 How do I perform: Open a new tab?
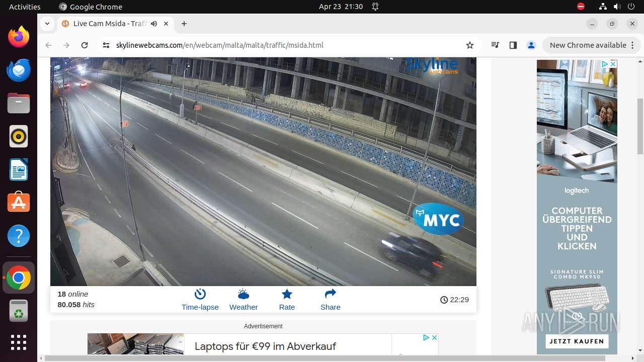184,24
